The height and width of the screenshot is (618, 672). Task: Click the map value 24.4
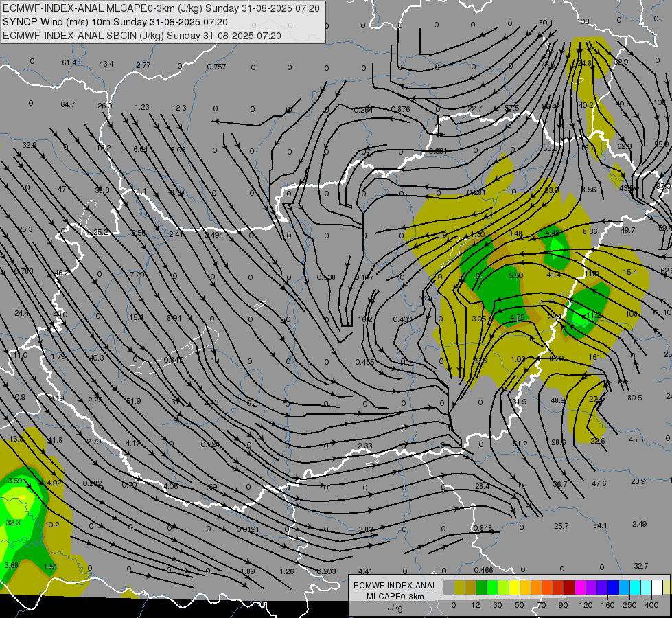pos(22,314)
